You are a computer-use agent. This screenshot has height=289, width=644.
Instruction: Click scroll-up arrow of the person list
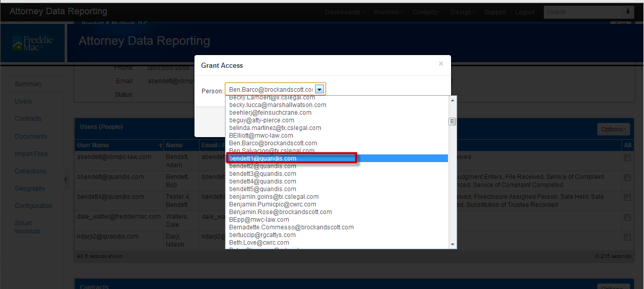[x=452, y=99]
